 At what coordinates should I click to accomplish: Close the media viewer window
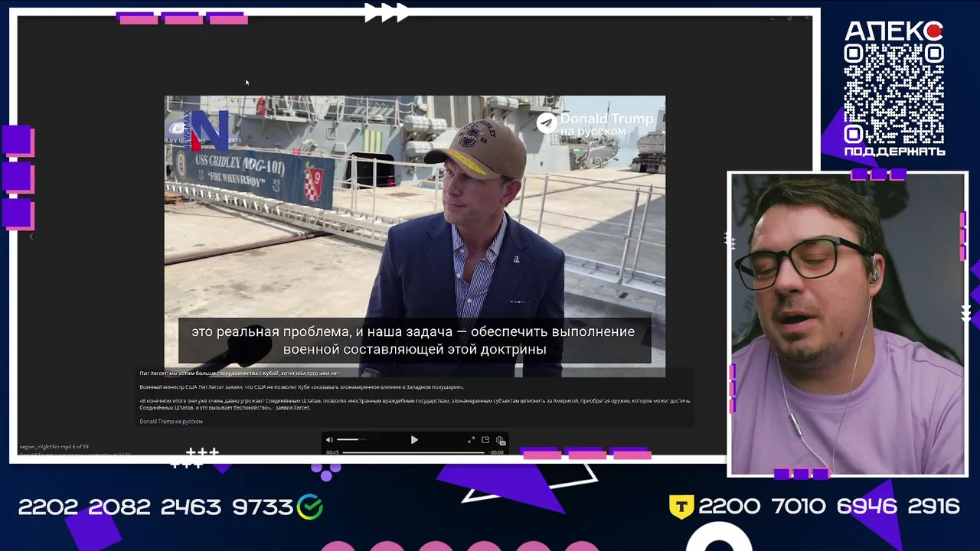pos(807,18)
